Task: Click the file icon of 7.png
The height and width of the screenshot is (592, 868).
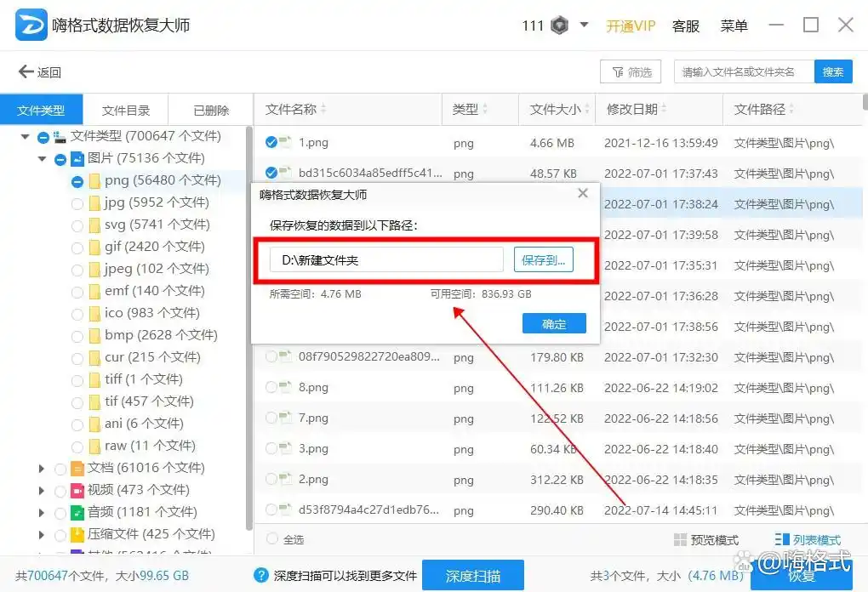Action: pyautogui.click(x=285, y=418)
